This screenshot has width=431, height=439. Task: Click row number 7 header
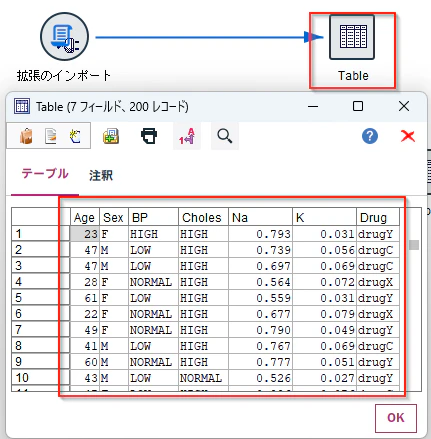[x=41, y=330]
